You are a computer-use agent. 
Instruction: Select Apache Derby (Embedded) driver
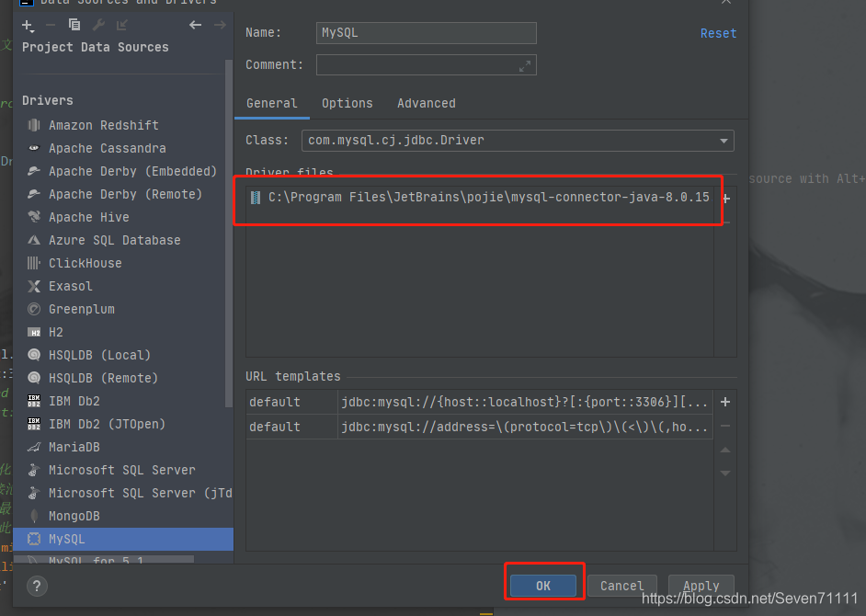[123, 171]
